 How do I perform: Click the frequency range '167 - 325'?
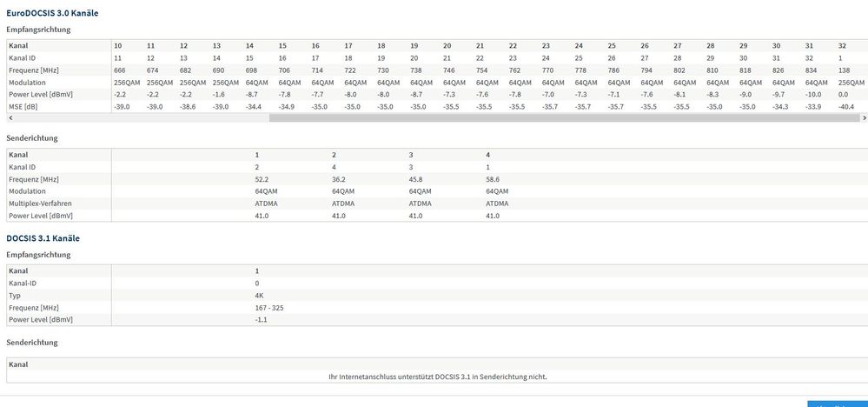269,307
